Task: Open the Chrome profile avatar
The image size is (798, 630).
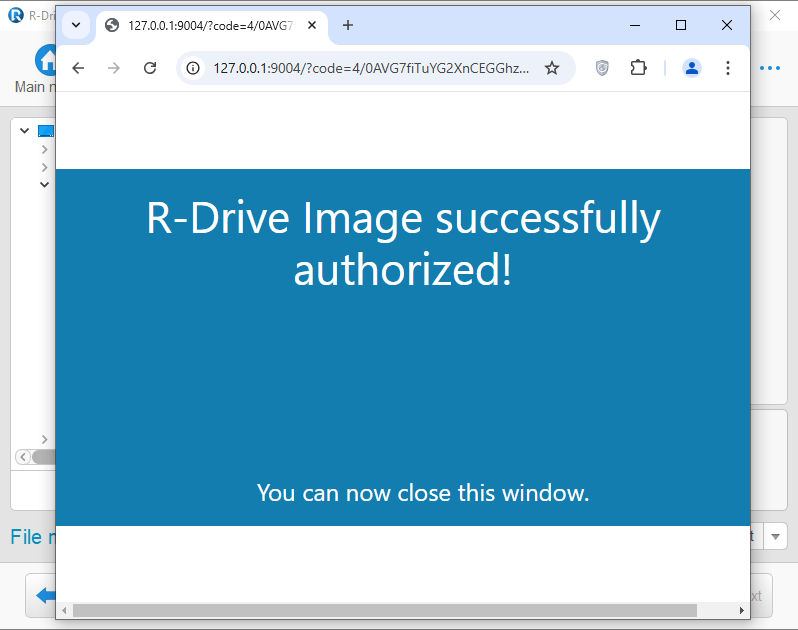Action: [x=692, y=68]
